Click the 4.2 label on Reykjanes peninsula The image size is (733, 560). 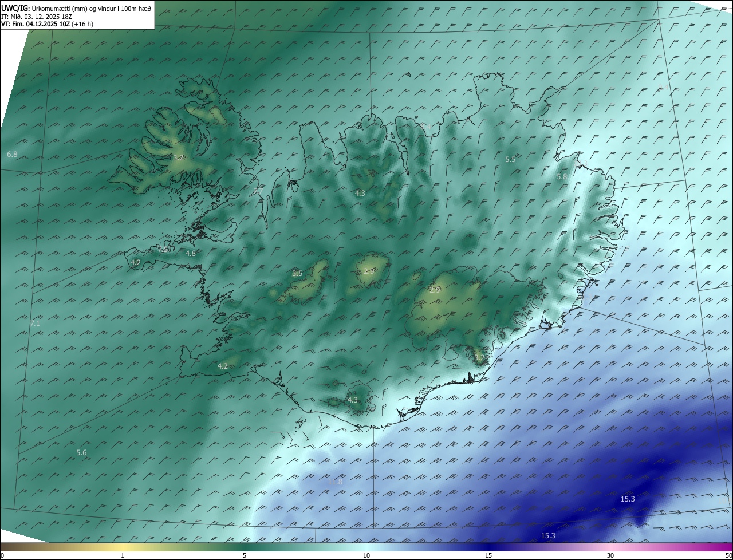click(223, 366)
